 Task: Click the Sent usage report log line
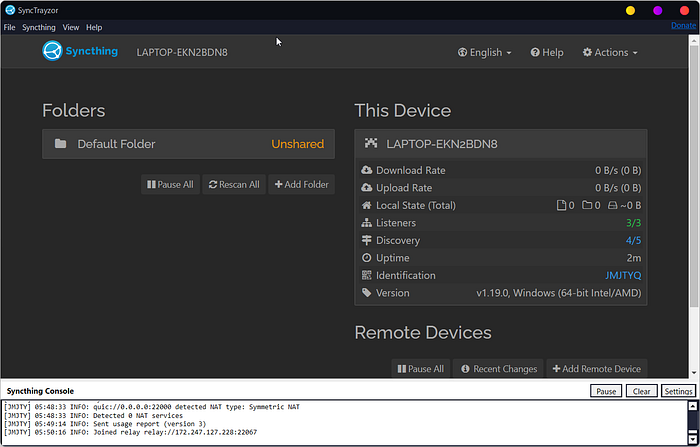(x=105, y=424)
